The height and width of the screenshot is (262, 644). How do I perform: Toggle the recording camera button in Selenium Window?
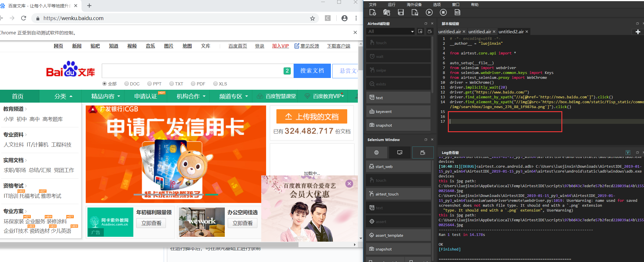click(423, 152)
